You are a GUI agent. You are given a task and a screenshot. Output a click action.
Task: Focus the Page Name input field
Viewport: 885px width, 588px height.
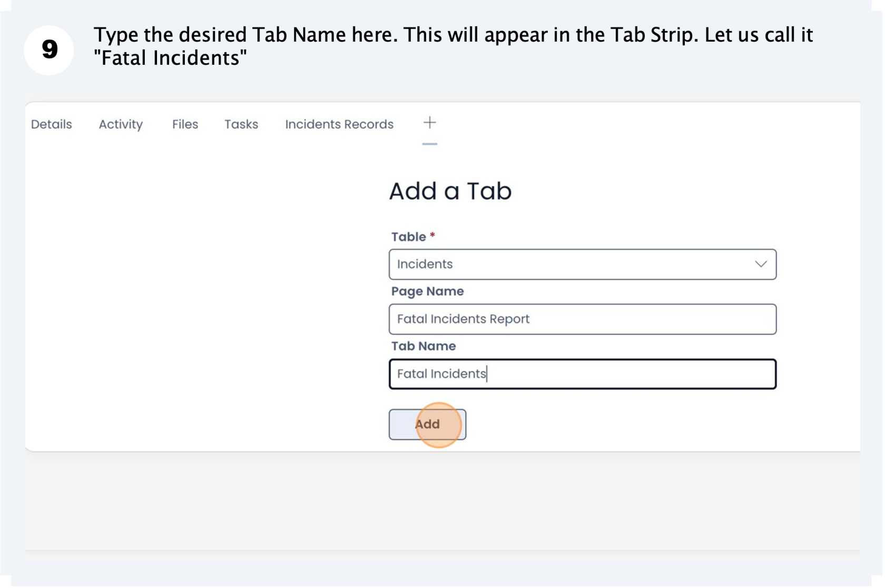click(x=583, y=319)
